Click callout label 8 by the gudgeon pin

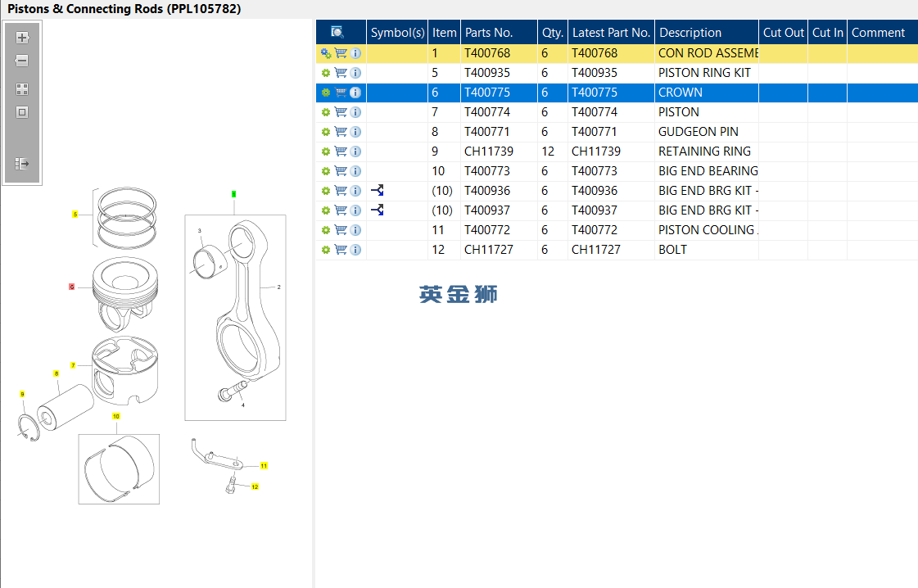[57, 373]
